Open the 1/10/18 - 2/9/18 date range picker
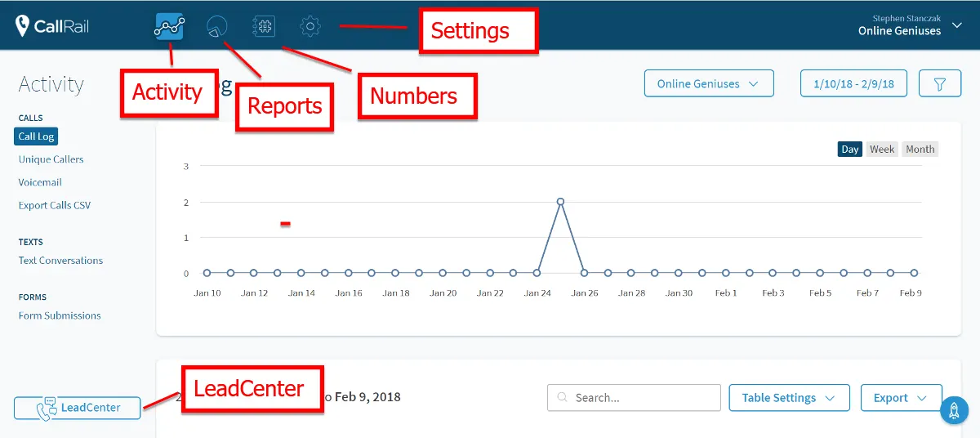Viewport: 980px width, 438px height. coord(853,83)
